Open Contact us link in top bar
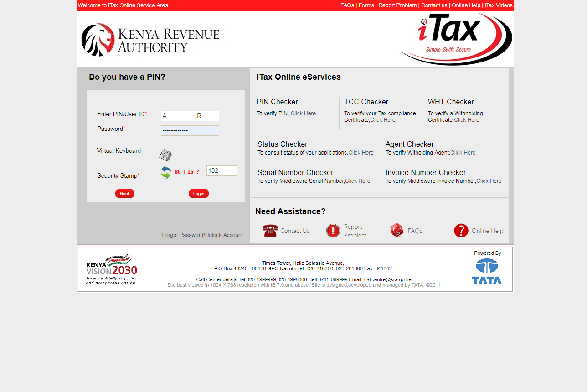This screenshot has width=587, height=392. tap(434, 5)
